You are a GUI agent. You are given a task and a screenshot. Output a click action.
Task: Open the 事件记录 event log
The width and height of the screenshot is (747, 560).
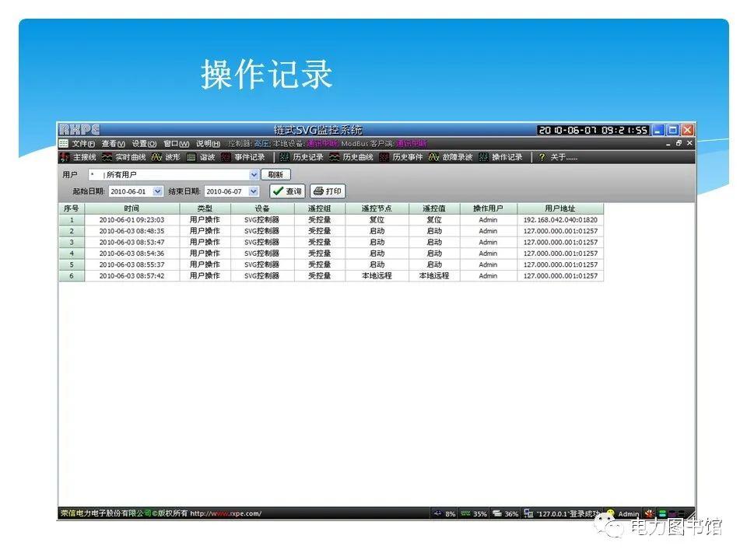click(243, 157)
